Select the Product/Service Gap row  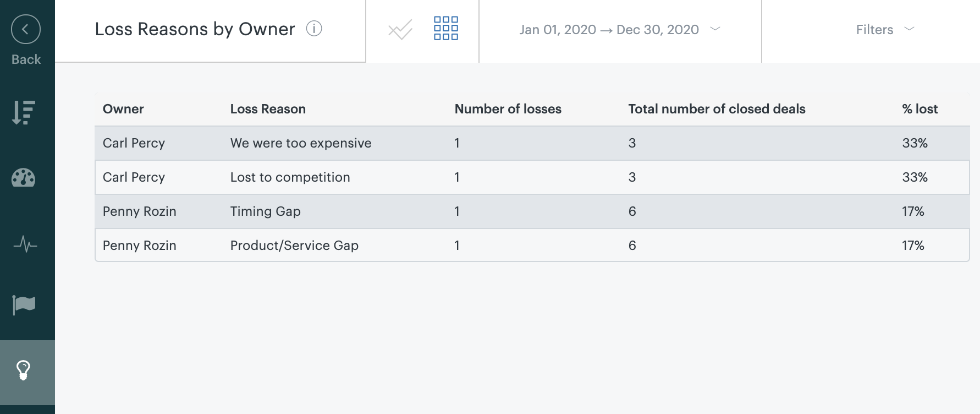tap(294, 246)
